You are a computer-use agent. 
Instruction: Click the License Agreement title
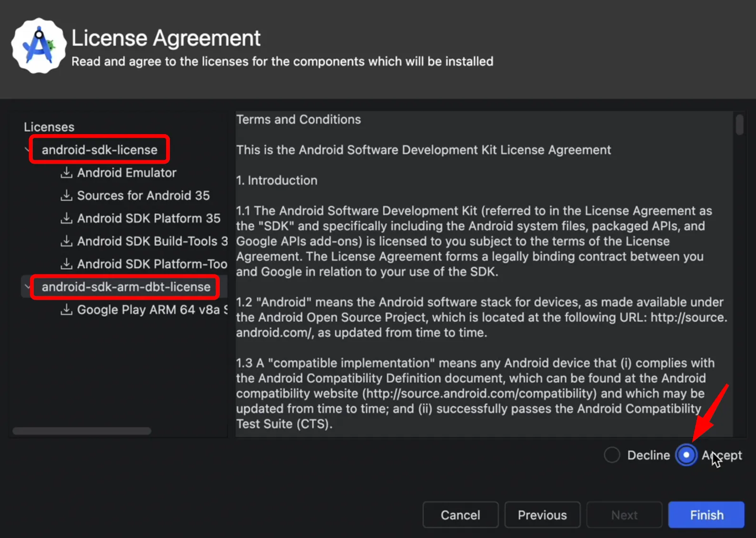[166, 38]
